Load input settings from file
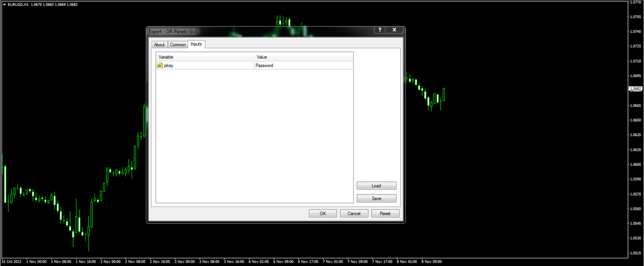Screen dimensions: 644x266 [x=376, y=186]
